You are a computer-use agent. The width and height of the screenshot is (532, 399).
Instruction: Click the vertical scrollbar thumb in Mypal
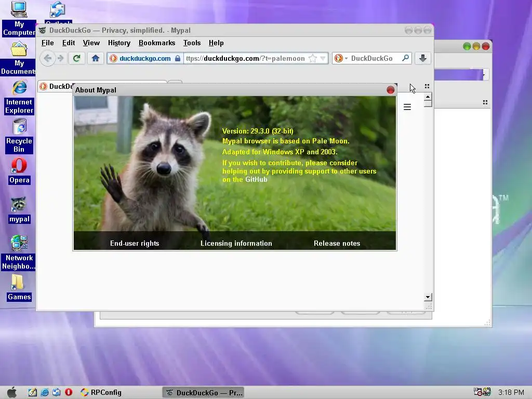pos(428,103)
